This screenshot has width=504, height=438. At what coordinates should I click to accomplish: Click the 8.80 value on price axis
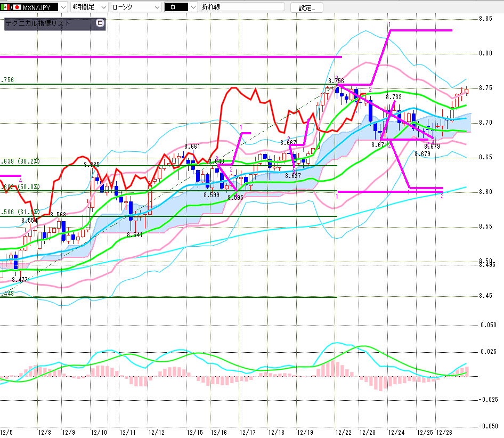click(x=485, y=53)
